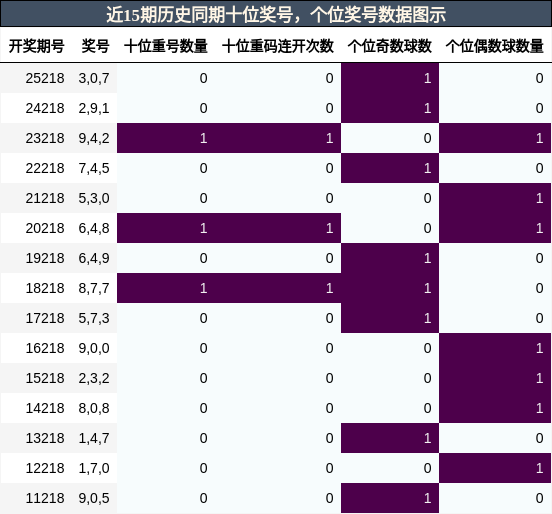
Task: Click the table title banner 近15期历史同期十位奖号
Action: point(276,14)
